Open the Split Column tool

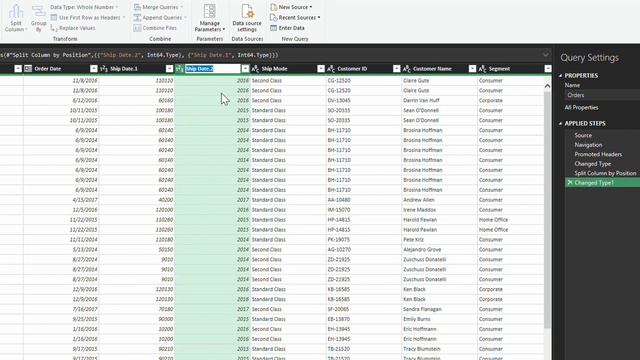pyautogui.click(x=16, y=18)
